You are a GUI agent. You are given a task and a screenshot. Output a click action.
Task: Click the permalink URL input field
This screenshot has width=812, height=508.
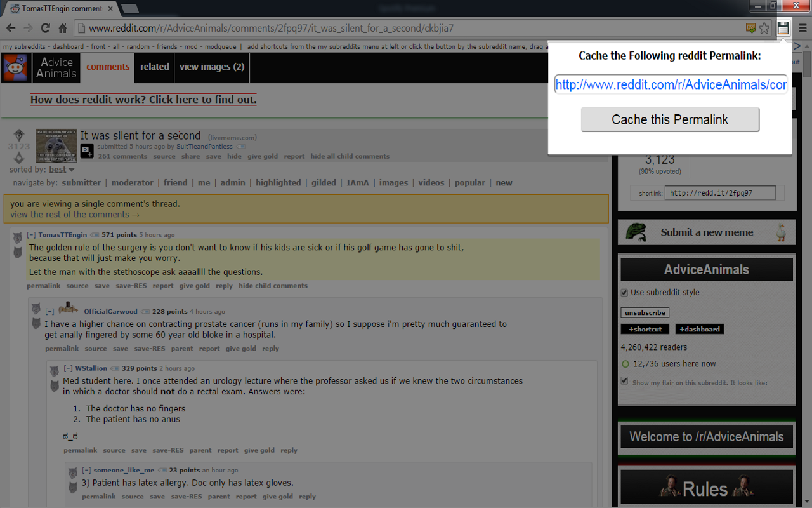tap(671, 84)
